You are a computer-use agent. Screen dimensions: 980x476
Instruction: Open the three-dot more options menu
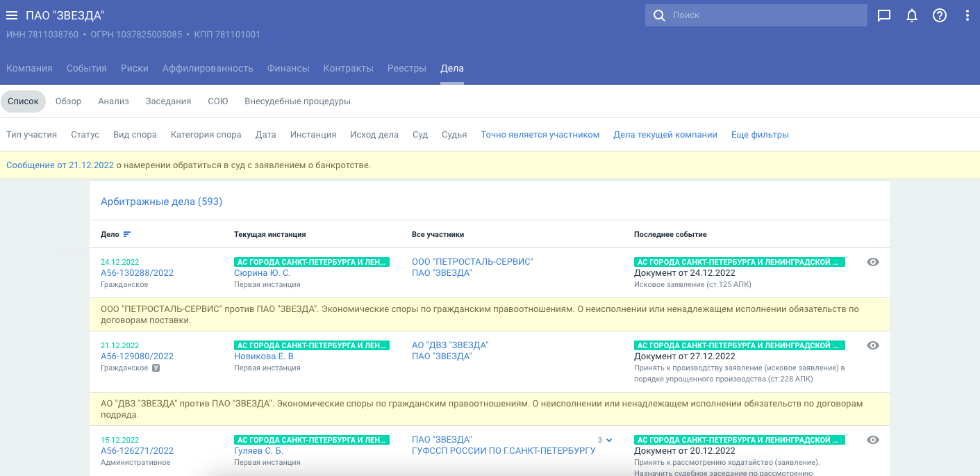[x=967, y=15]
